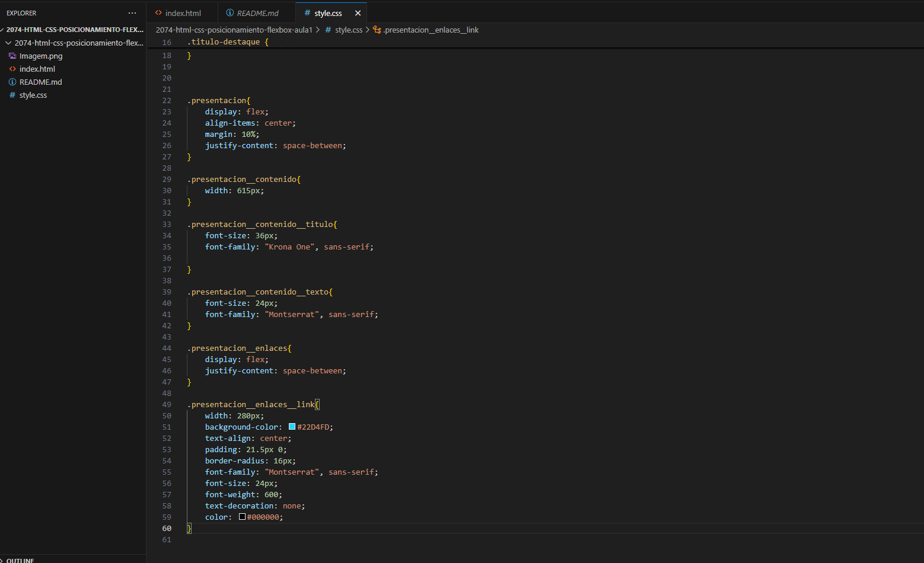Click the .presentacion__contenido selector
The image size is (924, 563).
(244, 180)
